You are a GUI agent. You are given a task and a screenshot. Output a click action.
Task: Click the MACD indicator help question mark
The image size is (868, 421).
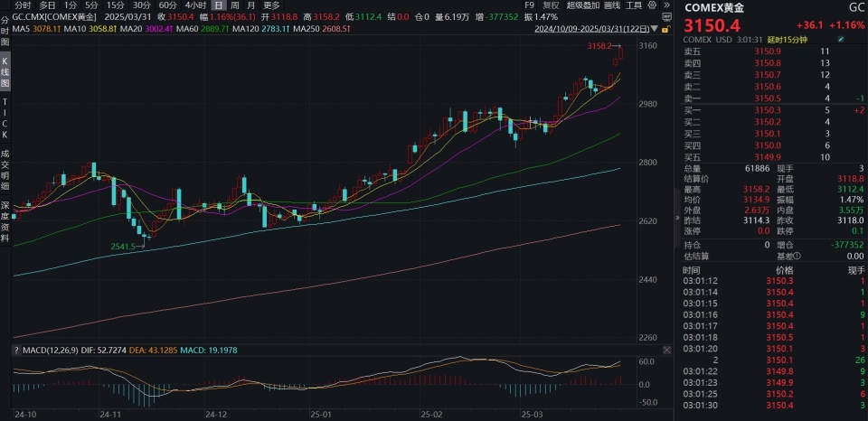[16, 351]
